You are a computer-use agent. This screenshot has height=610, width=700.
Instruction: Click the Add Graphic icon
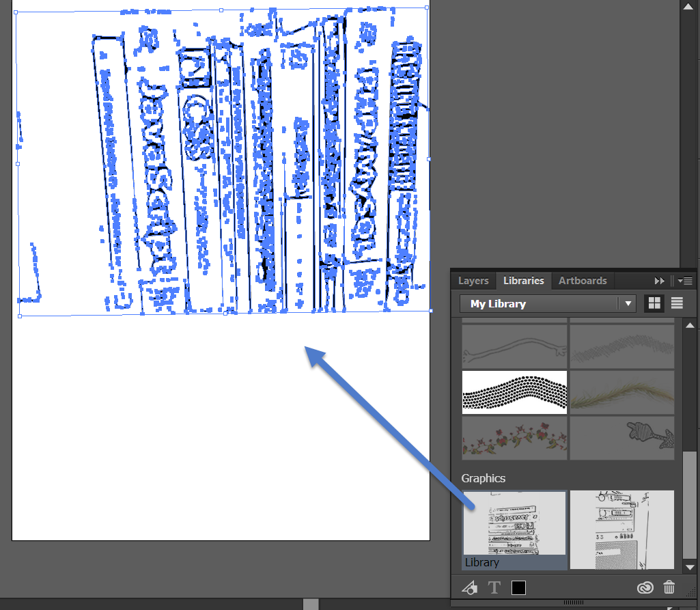[x=469, y=587]
